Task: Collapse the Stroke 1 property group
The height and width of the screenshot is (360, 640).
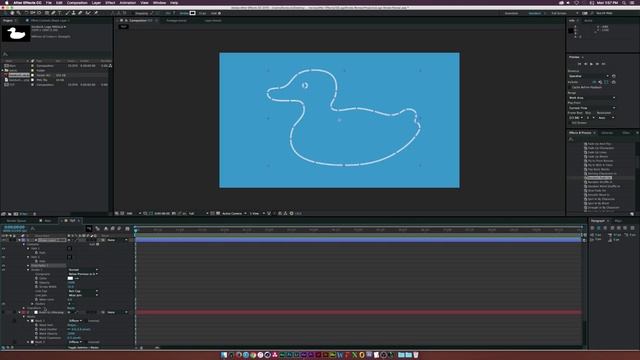Action: 28,270
